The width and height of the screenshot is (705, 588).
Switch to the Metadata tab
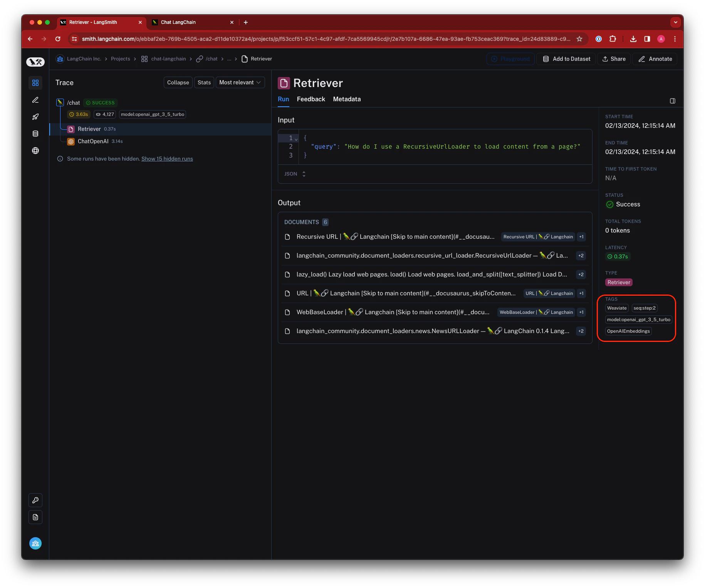pos(347,99)
